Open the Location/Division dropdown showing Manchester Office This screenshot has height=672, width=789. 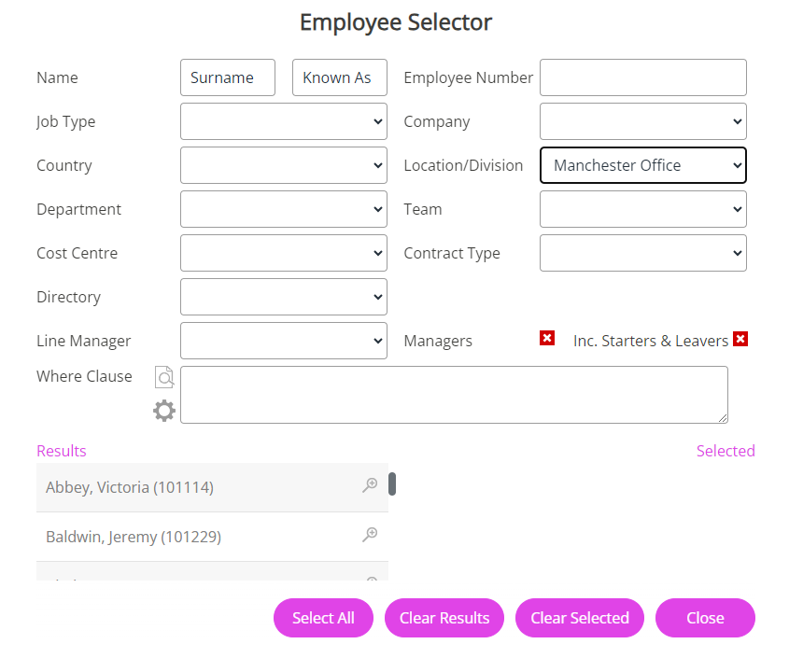click(x=643, y=165)
